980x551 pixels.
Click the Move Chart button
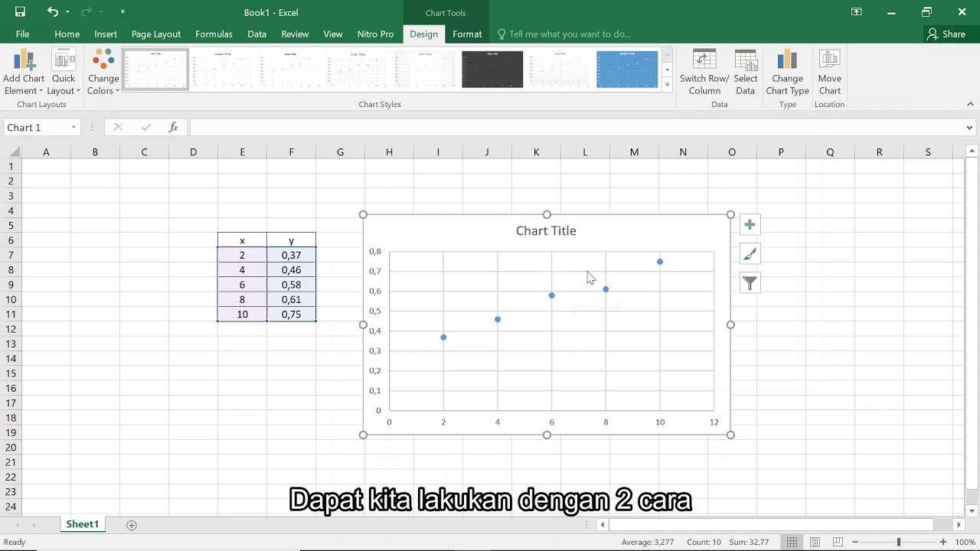tap(829, 73)
